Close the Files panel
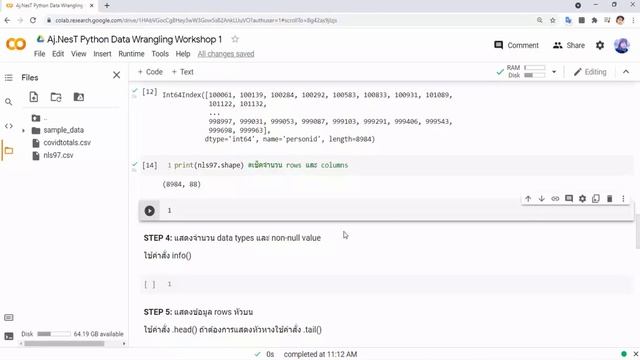The width and height of the screenshot is (640, 360). point(117,75)
